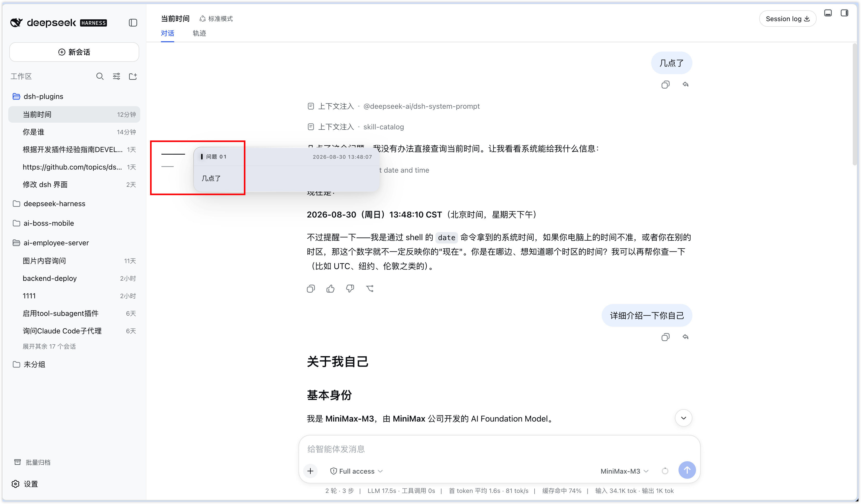This screenshot has height=504, width=861.
Task: Click 2 轮 · 3 步 status text
Action: point(339,491)
